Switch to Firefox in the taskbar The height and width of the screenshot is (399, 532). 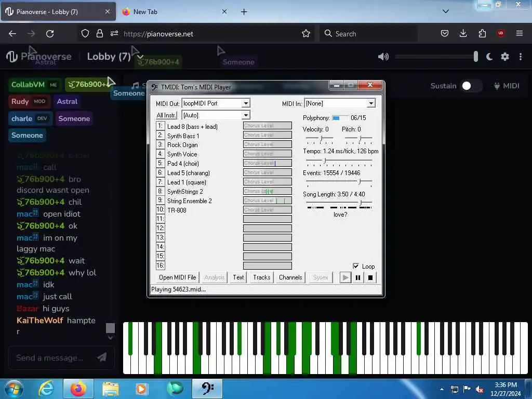[78, 389]
